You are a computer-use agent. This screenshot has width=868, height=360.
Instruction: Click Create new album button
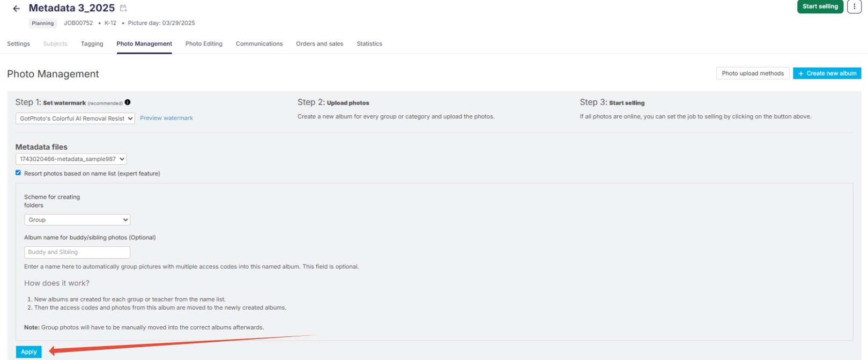pyautogui.click(x=827, y=74)
